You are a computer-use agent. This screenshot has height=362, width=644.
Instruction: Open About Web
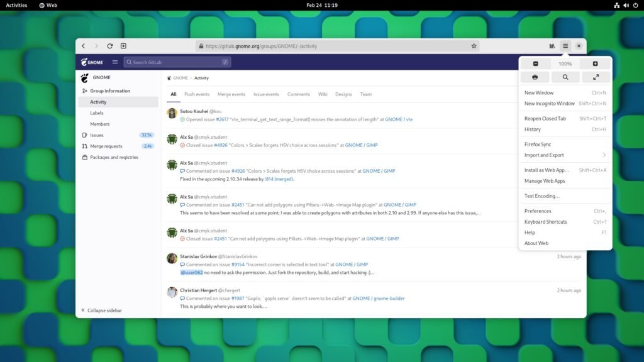point(565,243)
